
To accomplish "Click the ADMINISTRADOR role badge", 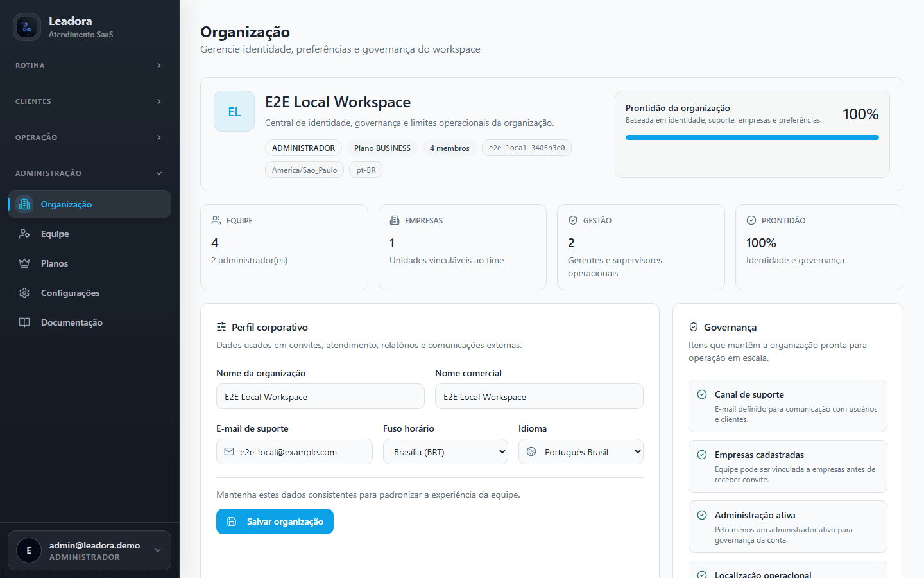I will [304, 148].
